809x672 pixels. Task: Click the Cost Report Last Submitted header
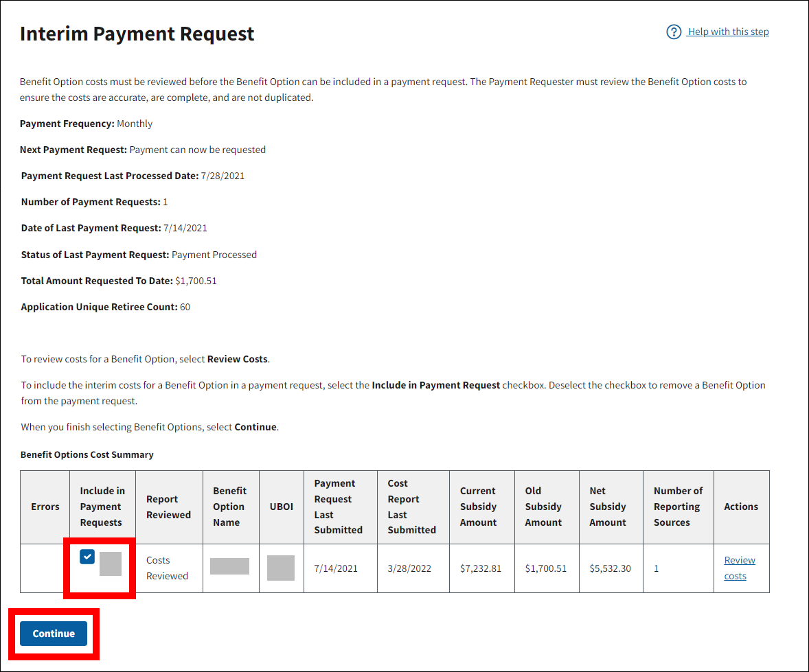point(411,507)
